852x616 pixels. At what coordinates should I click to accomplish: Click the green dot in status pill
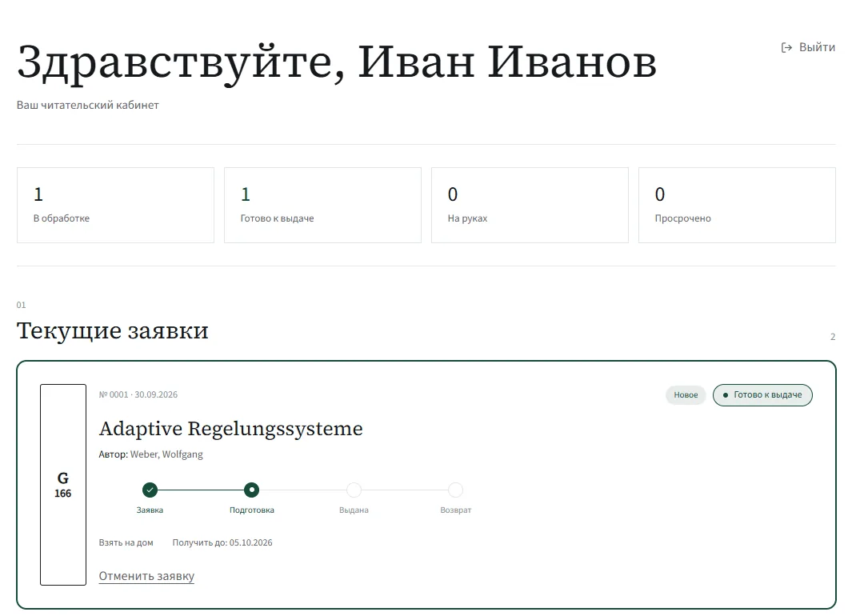click(x=726, y=395)
